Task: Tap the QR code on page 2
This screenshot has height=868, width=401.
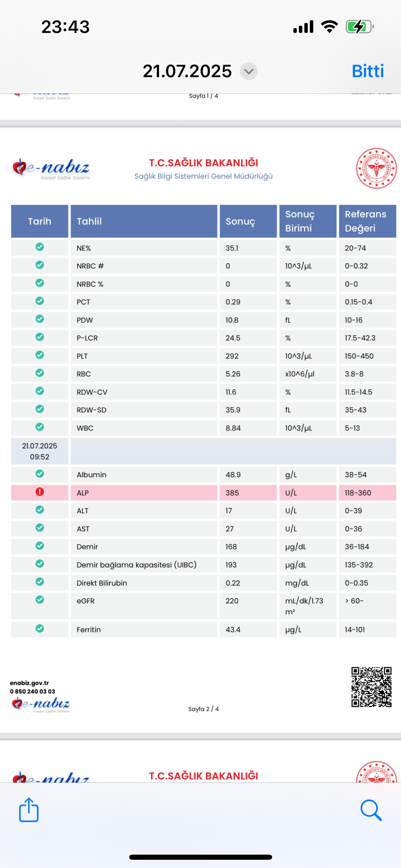Action: pos(371,687)
